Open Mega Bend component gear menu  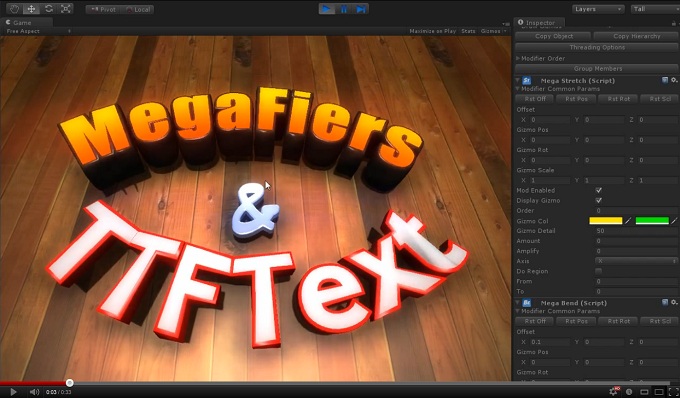click(x=674, y=302)
